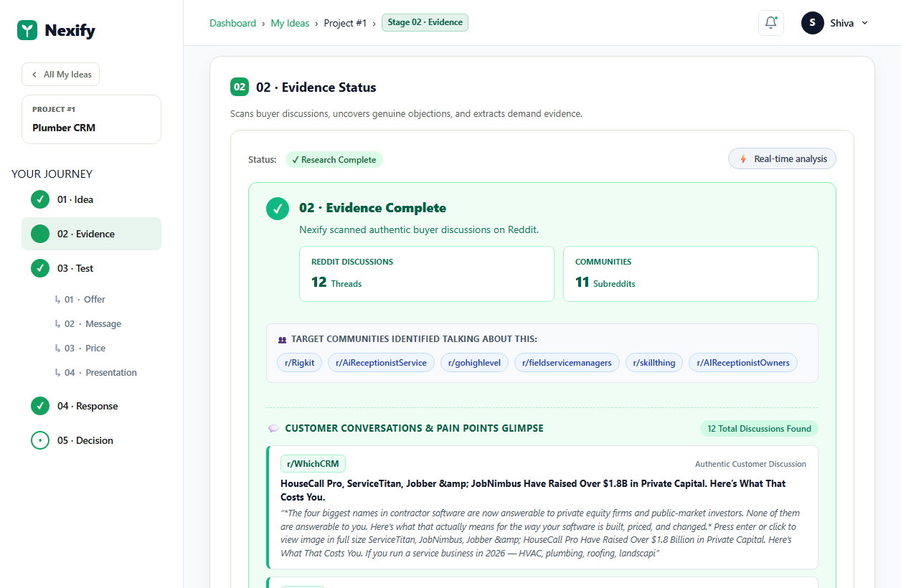Expand the Shiva account menu chevron
901x588 pixels.
pyautogui.click(x=864, y=23)
